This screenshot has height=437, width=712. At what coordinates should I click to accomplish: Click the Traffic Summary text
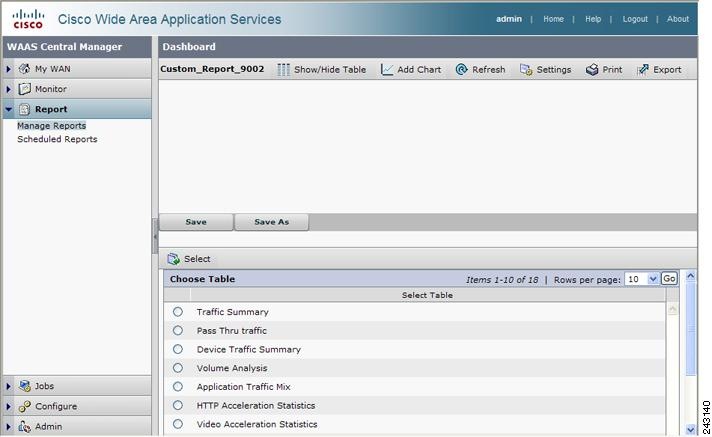coord(232,312)
